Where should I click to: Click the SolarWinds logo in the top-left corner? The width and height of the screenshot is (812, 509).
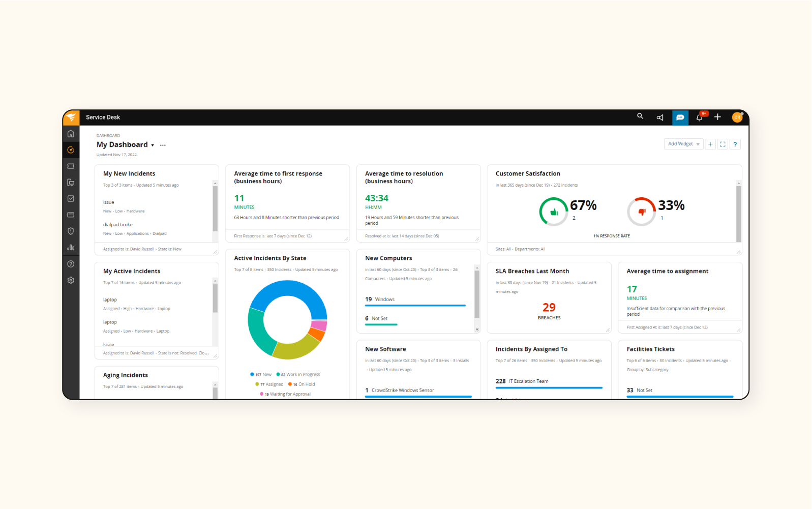[x=71, y=117]
